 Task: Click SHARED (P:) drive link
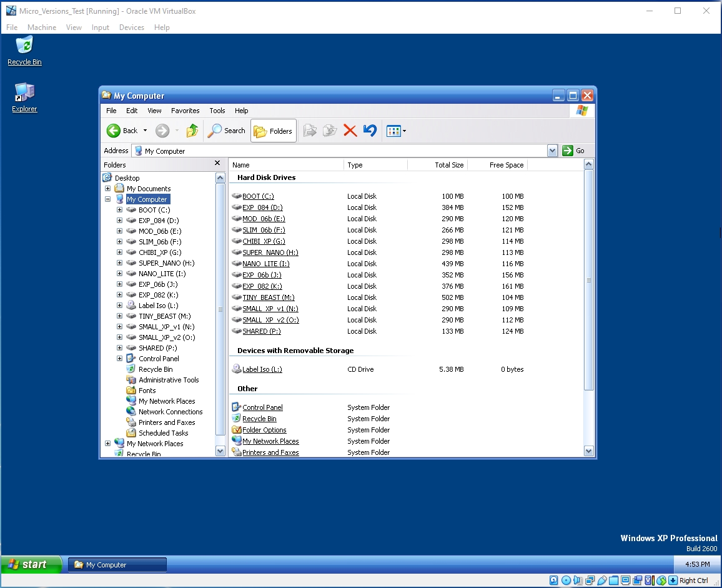pyautogui.click(x=262, y=331)
